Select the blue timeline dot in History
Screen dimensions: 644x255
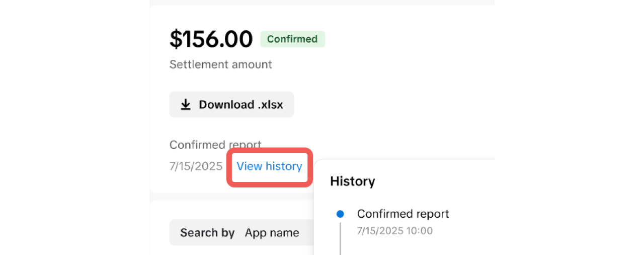point(340,214)
